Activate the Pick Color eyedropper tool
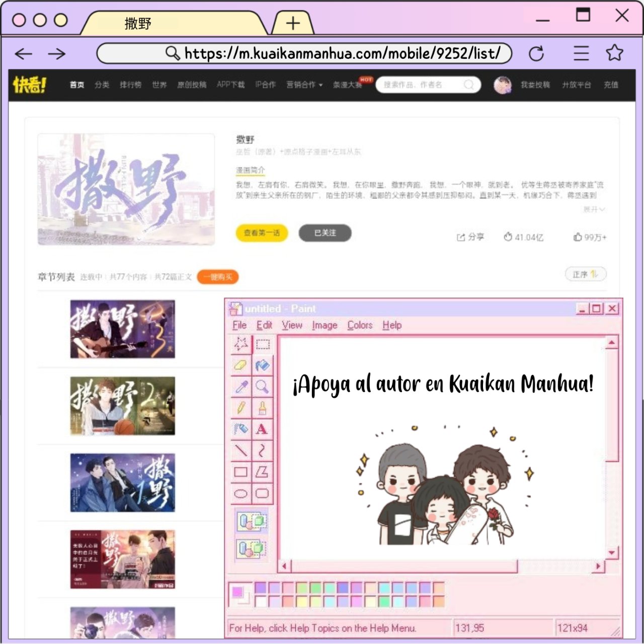Viewport: 644px width, 644px height. [241, 386]
